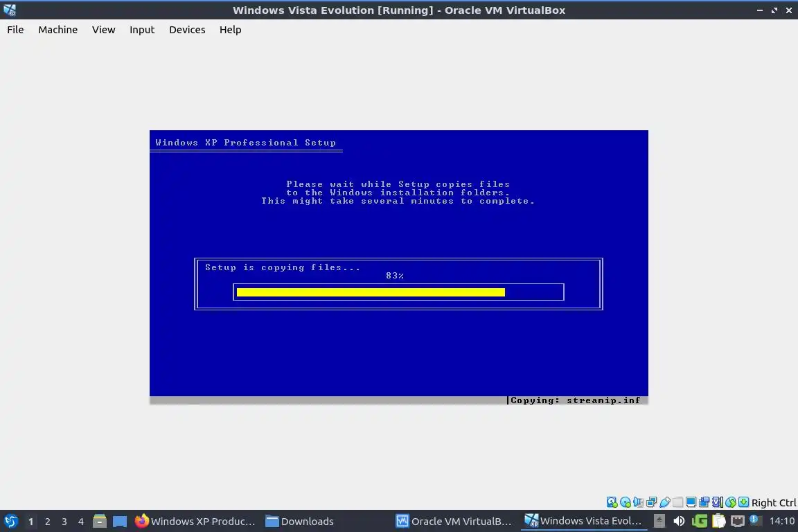
Task: Switch to workspace 4
Action: point(81,522)
